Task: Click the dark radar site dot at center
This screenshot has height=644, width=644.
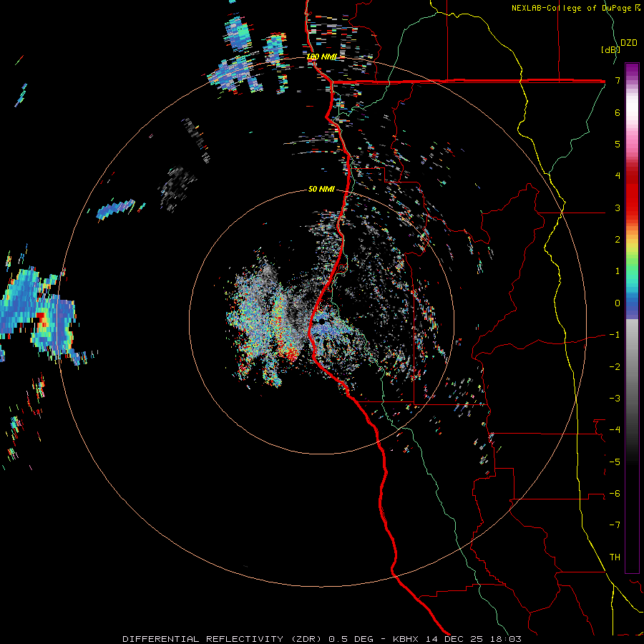Action: coord(323,321)
